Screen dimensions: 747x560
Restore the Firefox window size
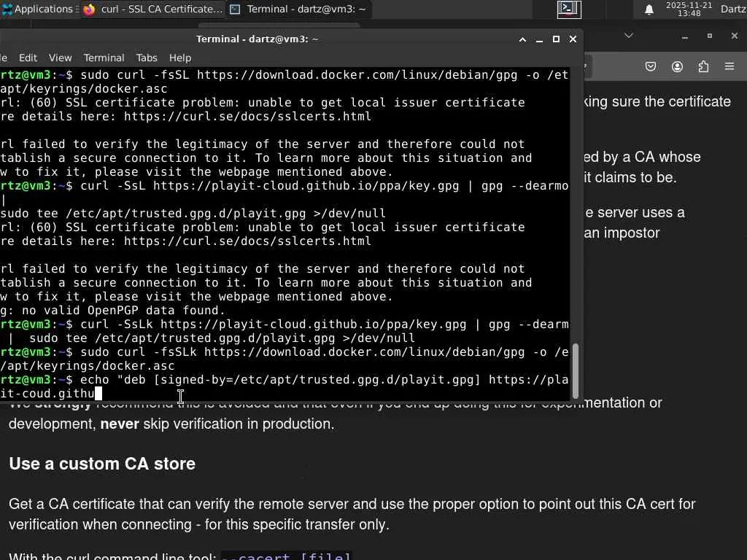pos(709,36)
